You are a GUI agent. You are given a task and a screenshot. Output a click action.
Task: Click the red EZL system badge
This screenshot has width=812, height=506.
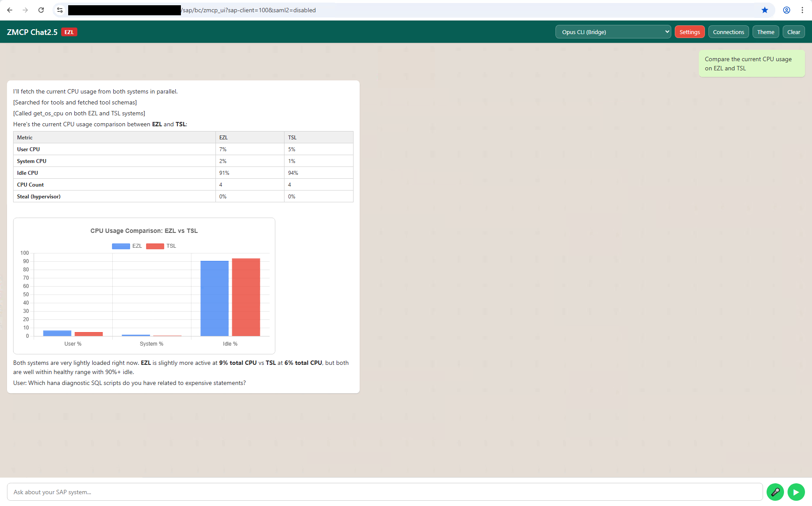tap(69, 32)
